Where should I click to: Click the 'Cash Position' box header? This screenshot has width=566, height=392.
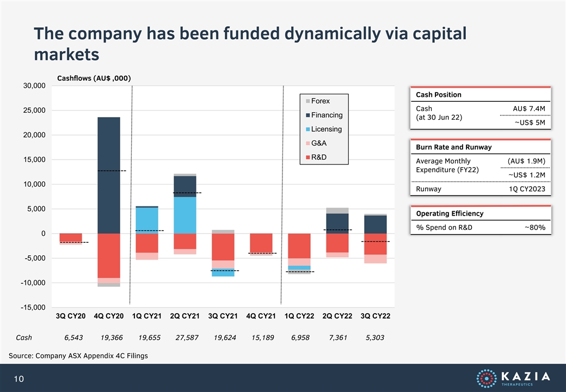point(439,95)
